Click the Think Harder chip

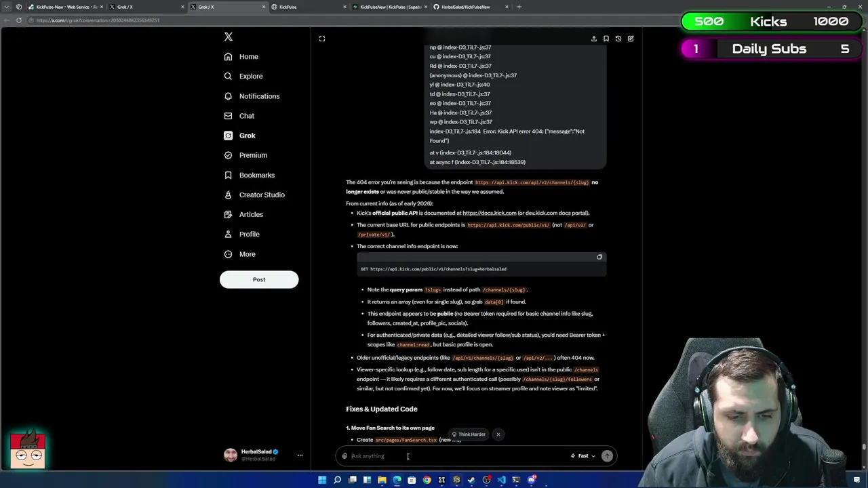click(x=469, y=434)
